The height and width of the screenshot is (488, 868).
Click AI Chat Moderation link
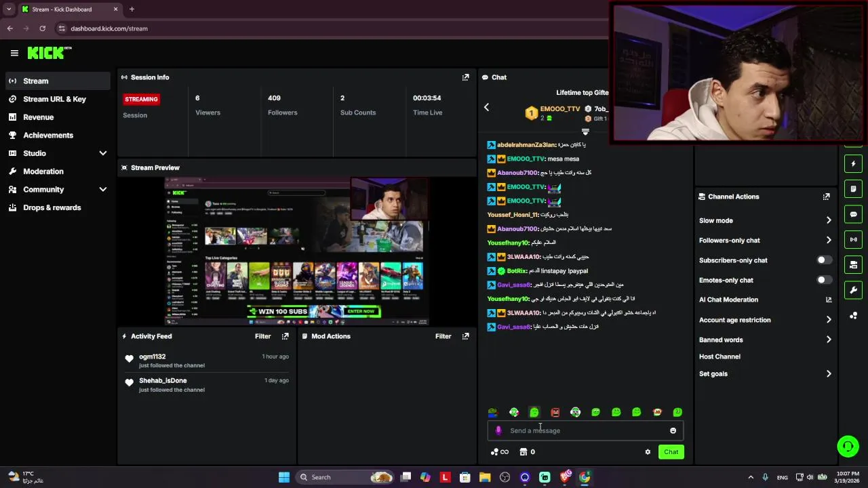point(728,300)
